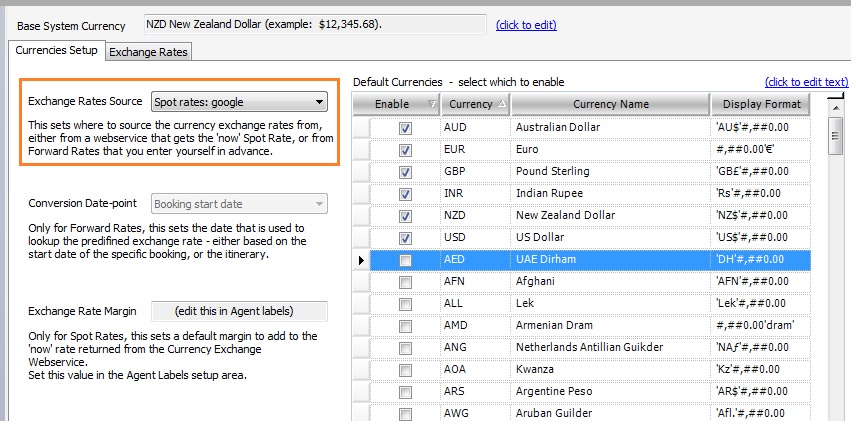The height and width of the screenshot is (443, 856).
Task: Click the filter icon in Enable column header
Action: point(431,104)
